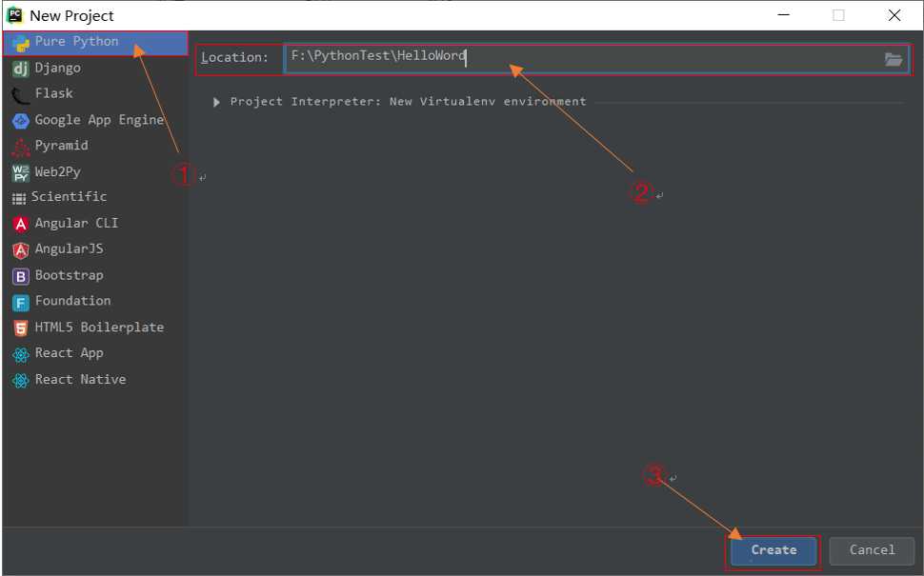This screenshot has width=924, height=576.
Task: Click the Google App Engine icon
Action: pyautogui.click(x=21, y=121)
